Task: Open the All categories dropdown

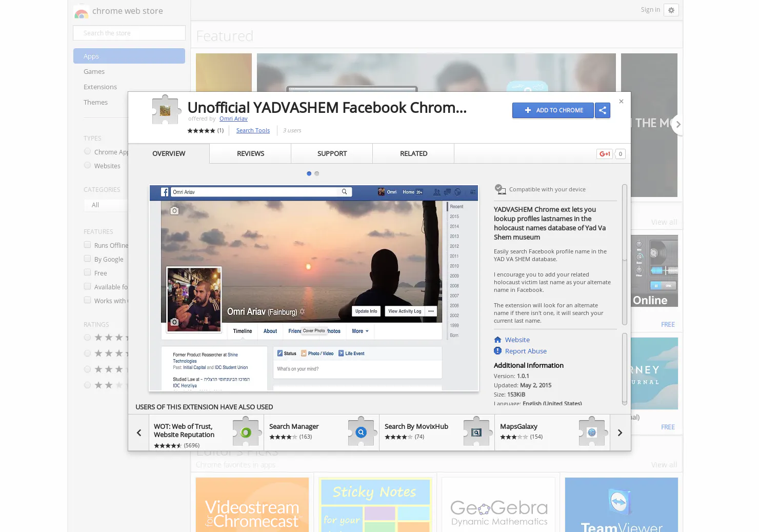Action: click(x=106, y=205)
